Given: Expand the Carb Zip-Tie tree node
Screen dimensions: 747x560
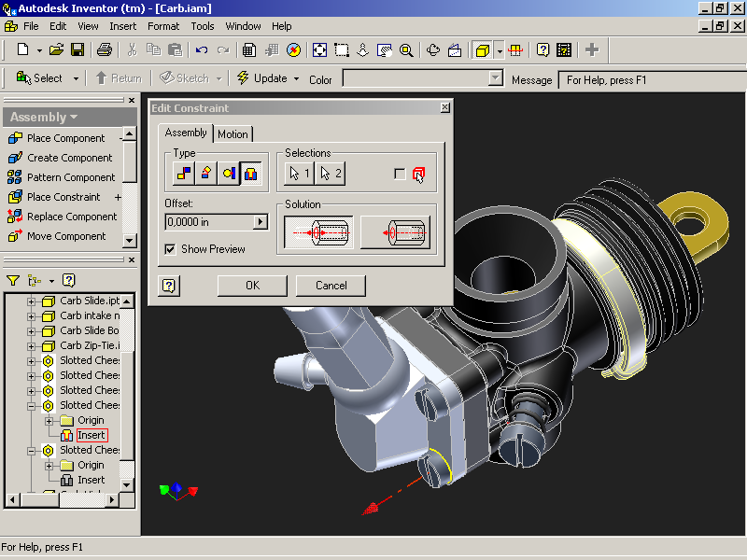Looking at the screenshot, I should 32,346.
